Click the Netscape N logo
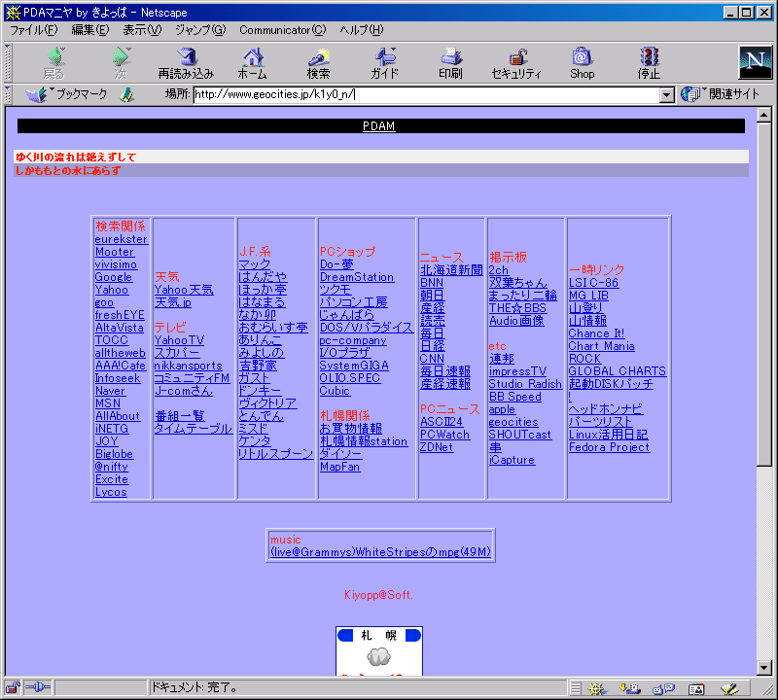Viewport: 778px width, 700px height. [756, 62]
